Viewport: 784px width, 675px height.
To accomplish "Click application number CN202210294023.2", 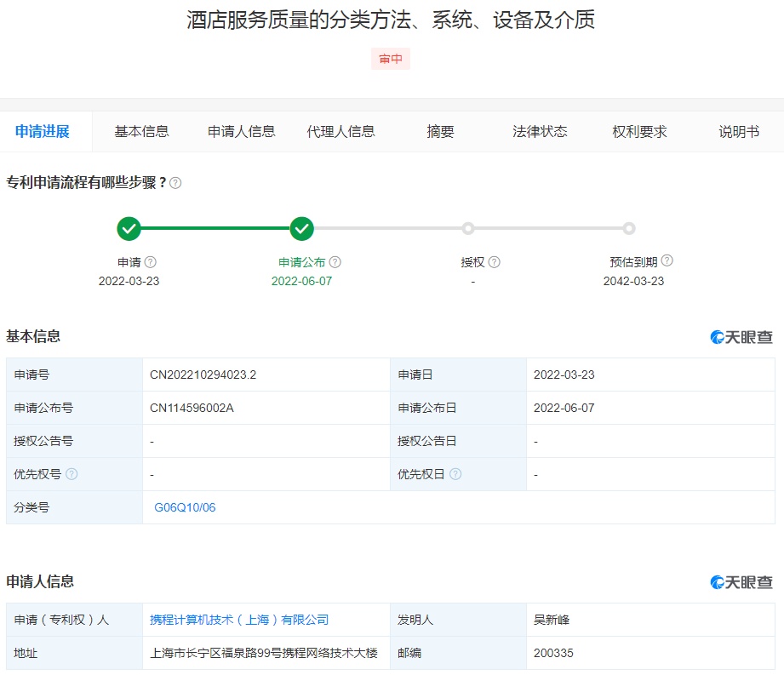I will 203,375.
